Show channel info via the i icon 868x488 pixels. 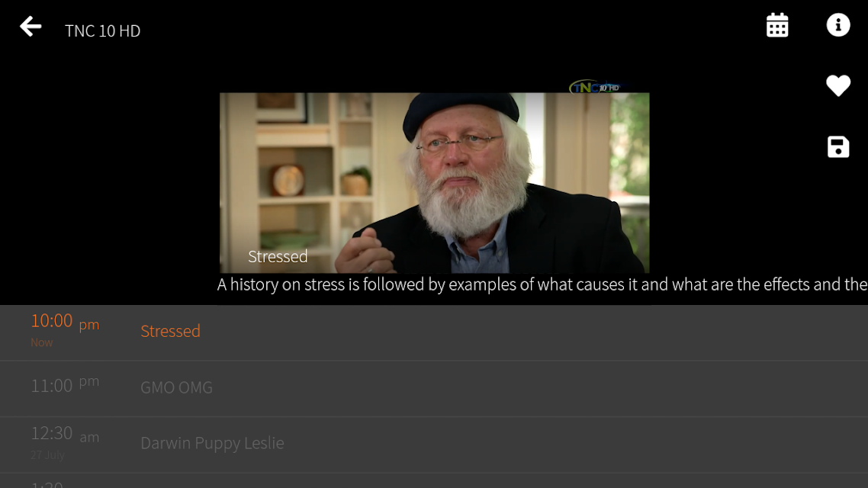coord(838,25)
